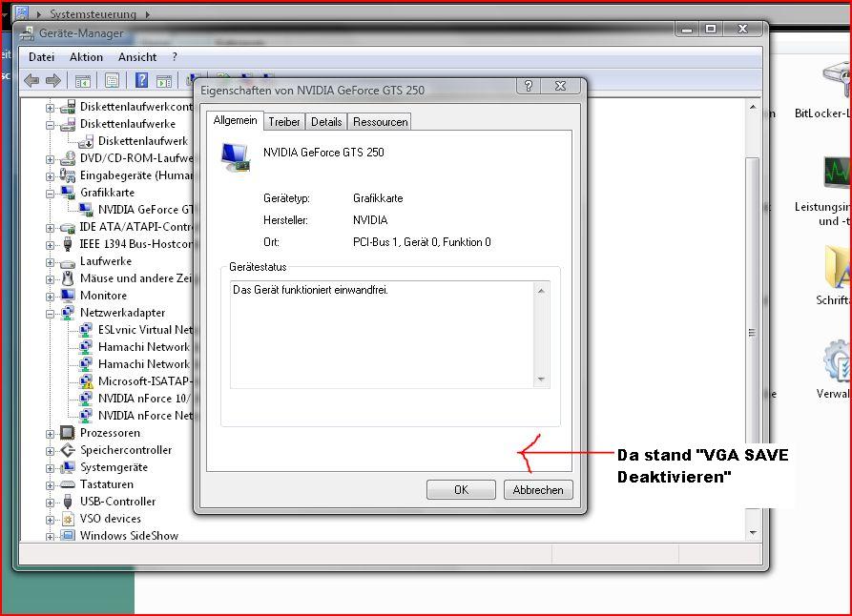852x616 pixels.
Task: Click the OK button
Action: [461, 490]
